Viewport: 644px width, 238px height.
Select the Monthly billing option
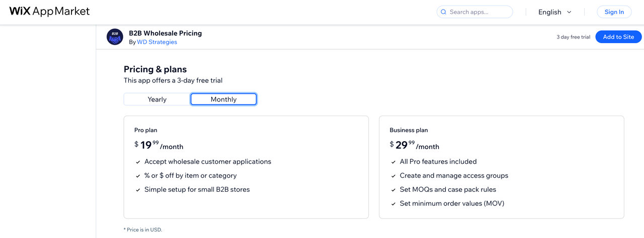223,99
